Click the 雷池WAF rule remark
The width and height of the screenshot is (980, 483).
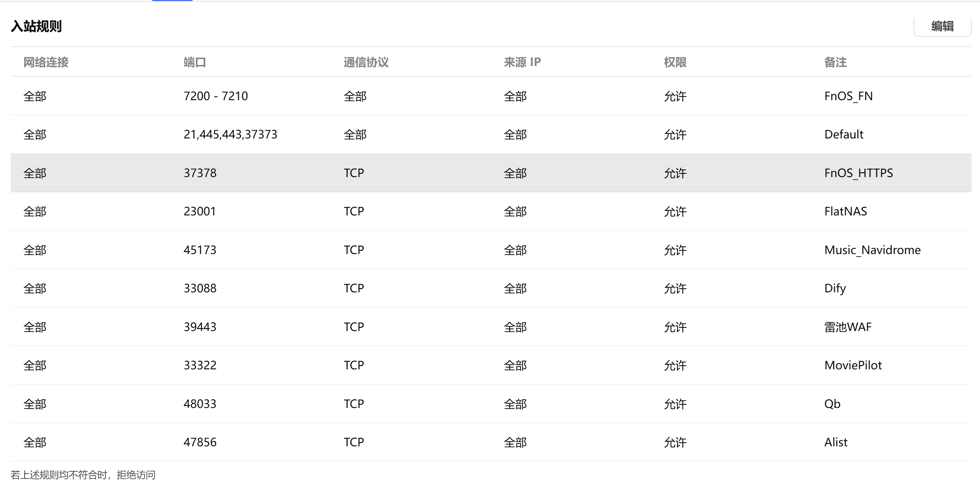pos(848,327)
